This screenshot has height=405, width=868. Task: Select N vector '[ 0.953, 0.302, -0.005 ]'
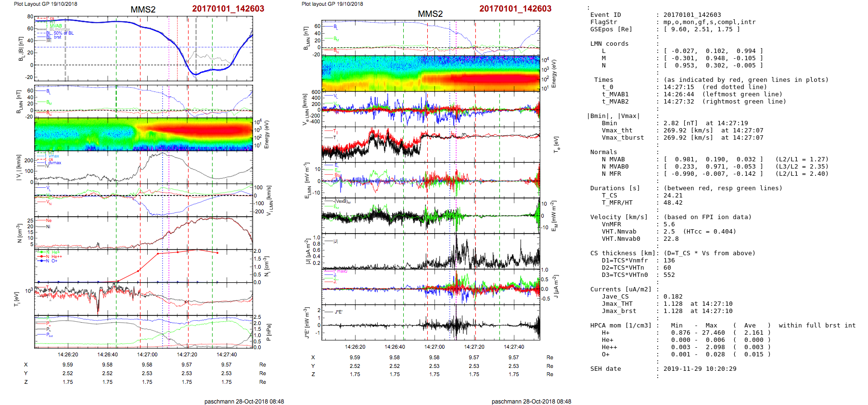point(713,65)
